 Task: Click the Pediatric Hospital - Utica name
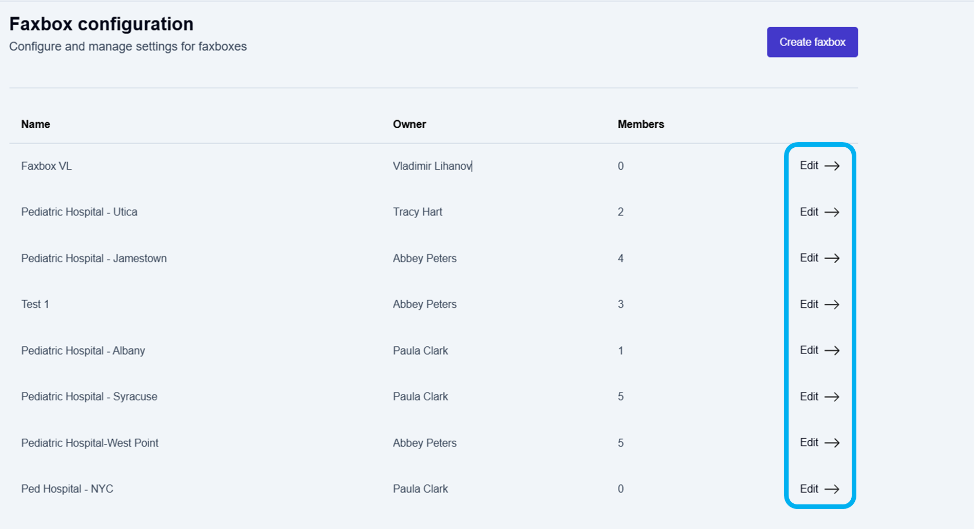pos(79,212)
